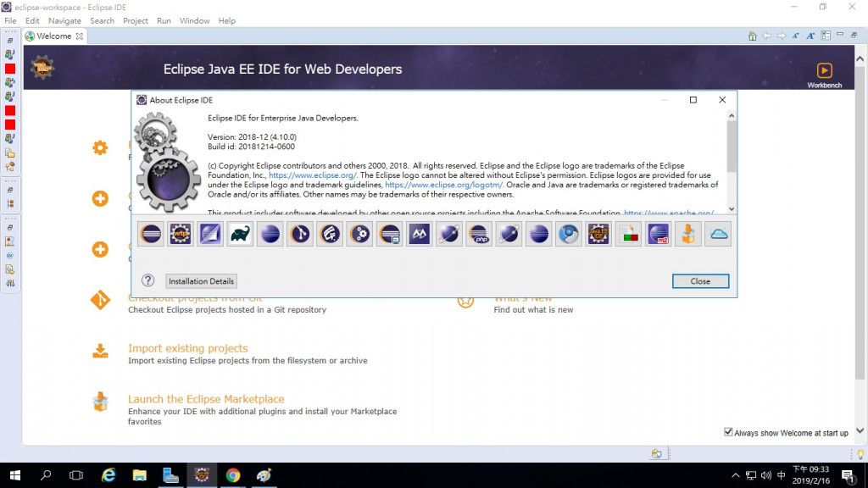Click the Gradle elephant plugin icon
868x488 pixels.
(240, 234)
